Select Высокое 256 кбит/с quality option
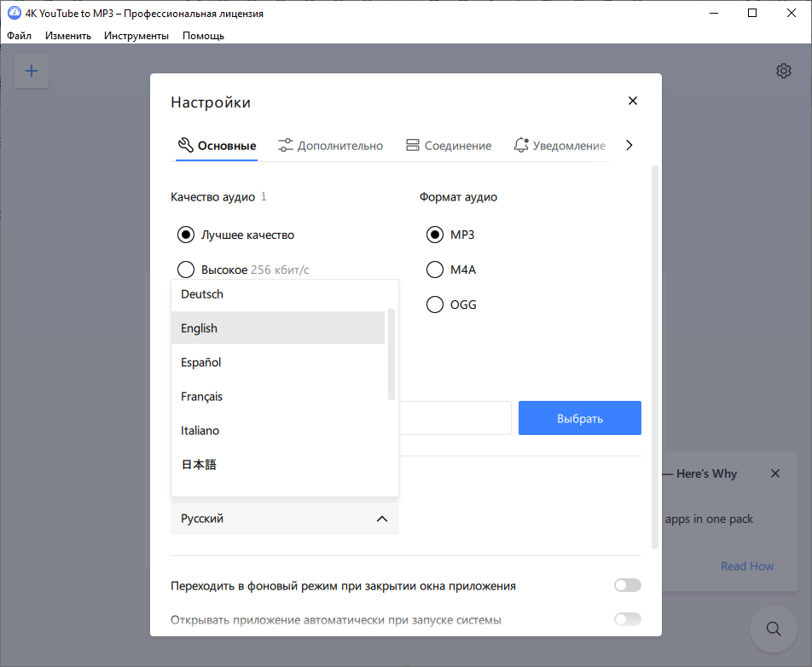This screenshot has width=812, height=667. [185, 270]
